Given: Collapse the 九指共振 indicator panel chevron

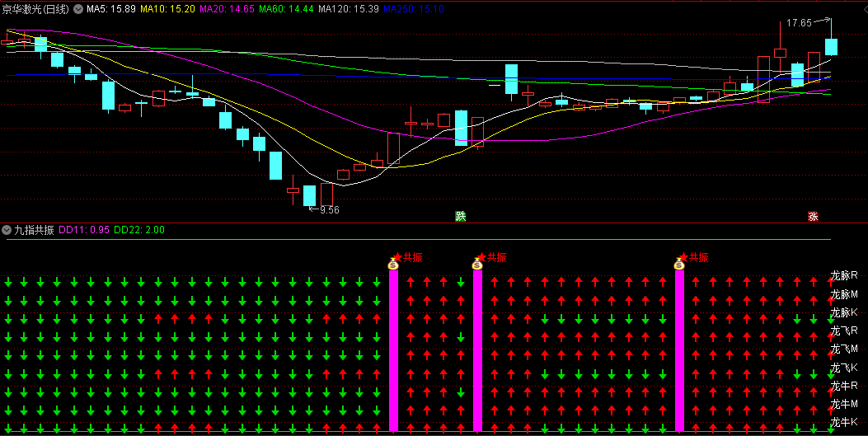Looking at the screenshot, I should pyautogui.click(x=7, y=230).
